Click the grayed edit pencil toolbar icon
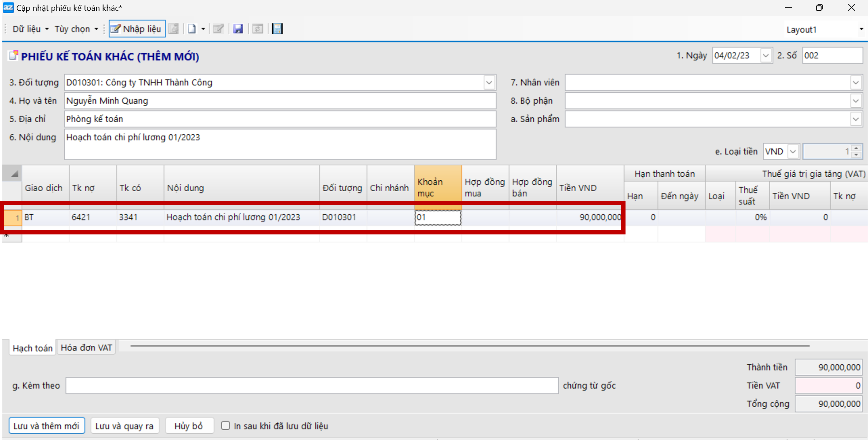Screen dimensions: 868x440 [218, 29]
